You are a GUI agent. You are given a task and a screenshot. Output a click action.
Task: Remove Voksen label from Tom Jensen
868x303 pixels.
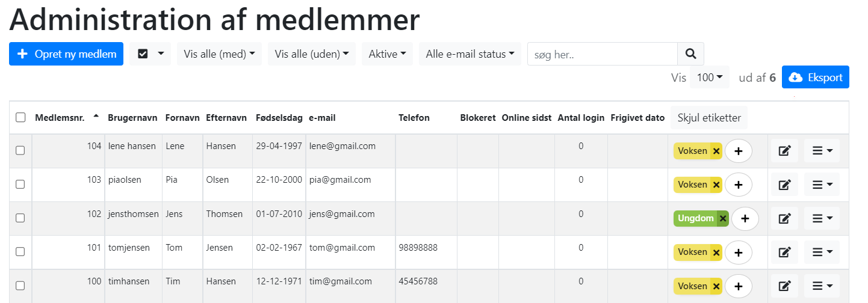716,252
